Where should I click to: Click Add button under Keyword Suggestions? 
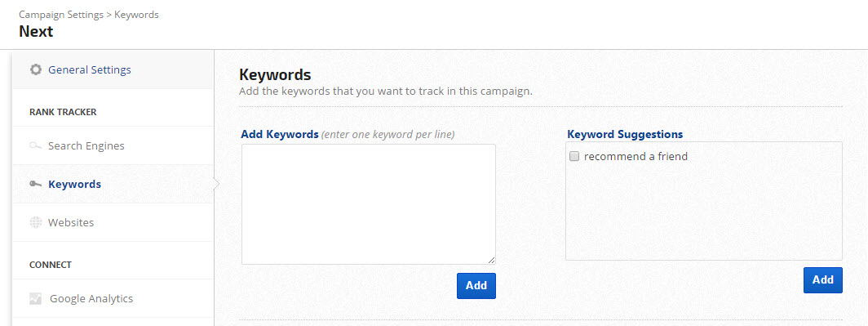(x=823, y=280)
